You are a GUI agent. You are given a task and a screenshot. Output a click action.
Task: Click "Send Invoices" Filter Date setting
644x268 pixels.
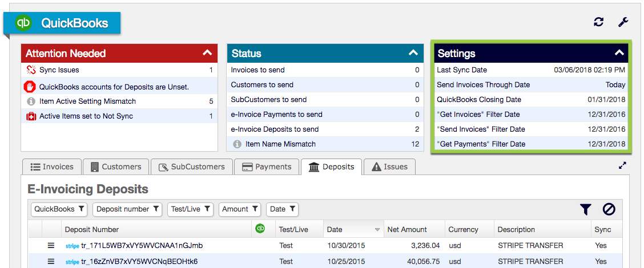coord(531,129)
